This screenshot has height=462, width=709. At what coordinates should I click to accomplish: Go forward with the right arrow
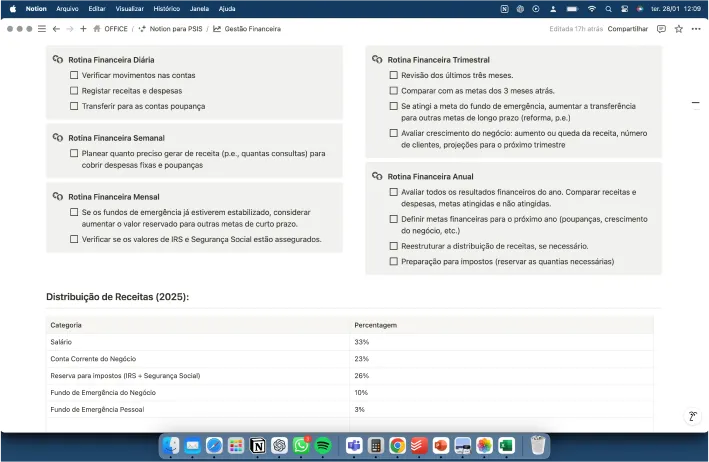[x=70, y=29]
